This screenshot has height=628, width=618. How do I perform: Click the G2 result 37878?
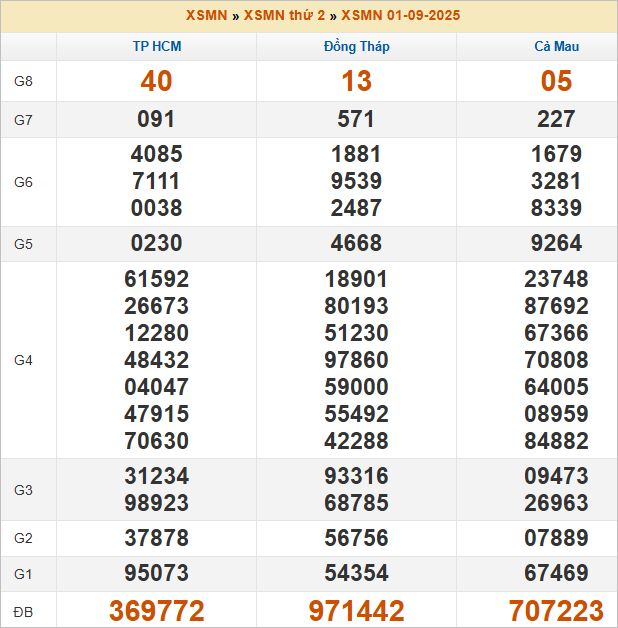pos(157,538)
